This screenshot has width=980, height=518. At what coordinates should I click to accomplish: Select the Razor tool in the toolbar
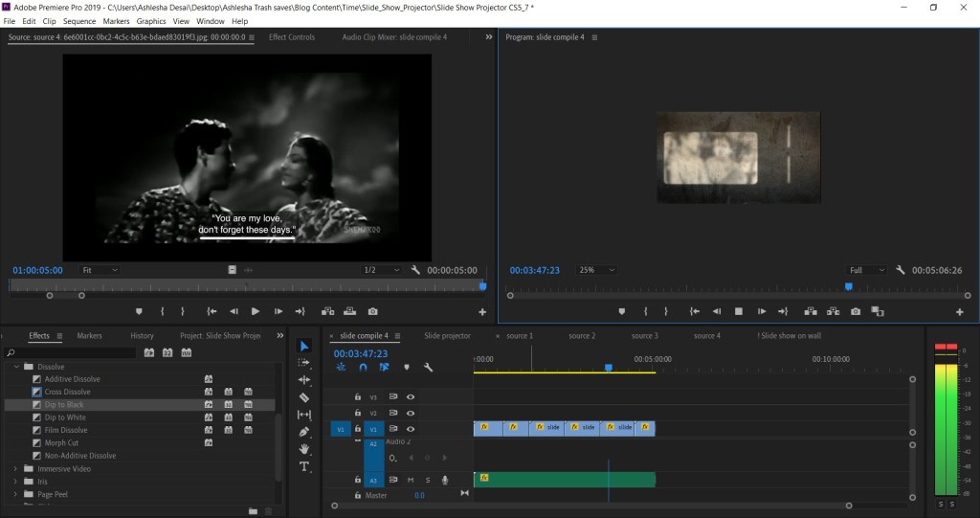tap(304, 397)
